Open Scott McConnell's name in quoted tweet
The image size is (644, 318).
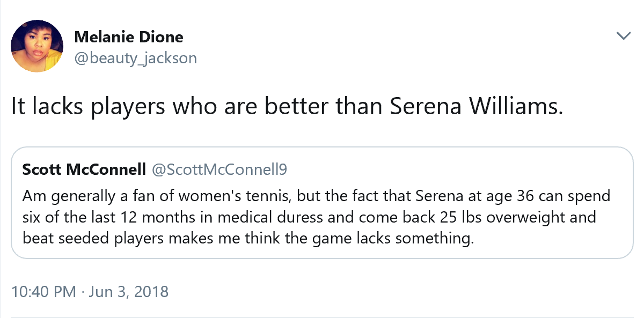pos(84,170)
